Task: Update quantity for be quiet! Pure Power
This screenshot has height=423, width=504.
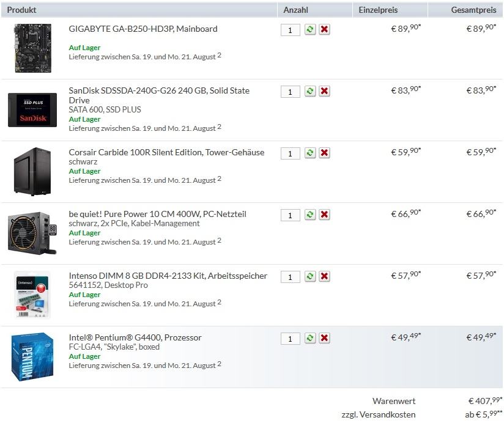Action: click(x=310, y=215)
